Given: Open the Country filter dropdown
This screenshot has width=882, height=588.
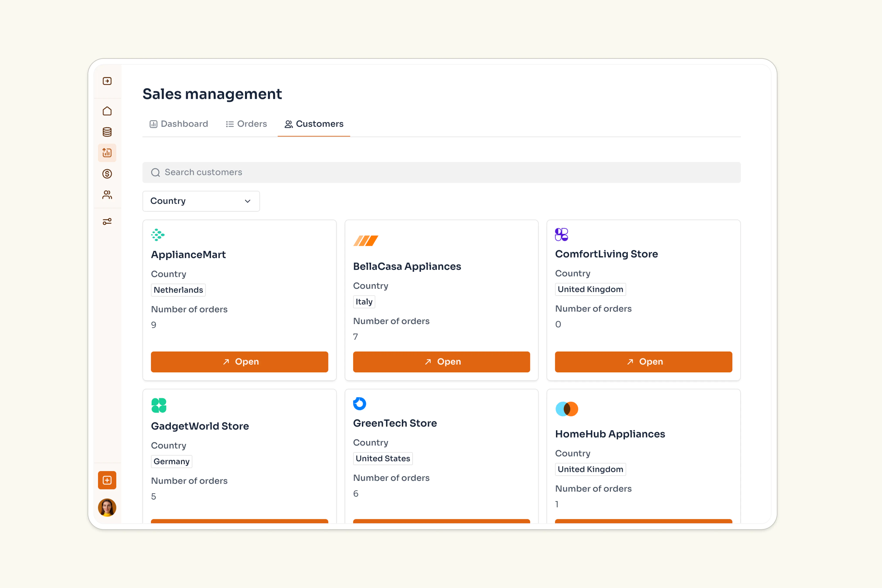Looking at the screenshot, I should (x=201, y=201).
